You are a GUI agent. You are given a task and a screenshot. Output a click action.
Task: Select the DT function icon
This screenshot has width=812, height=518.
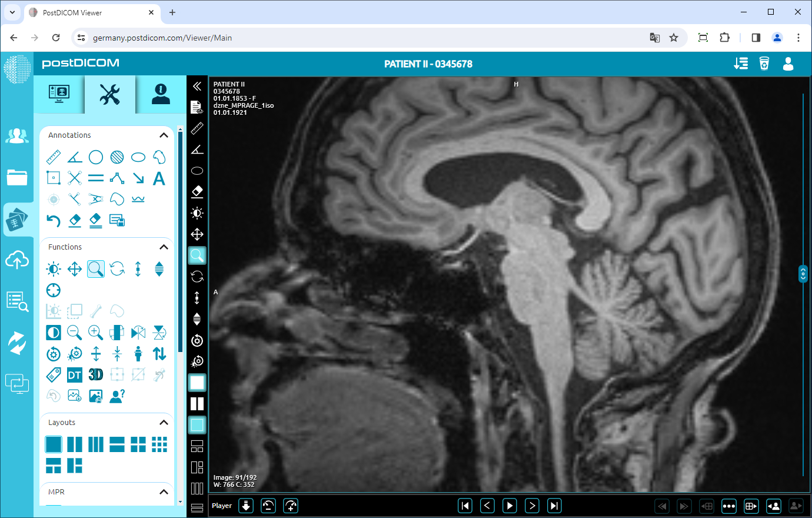coord(74,374)
